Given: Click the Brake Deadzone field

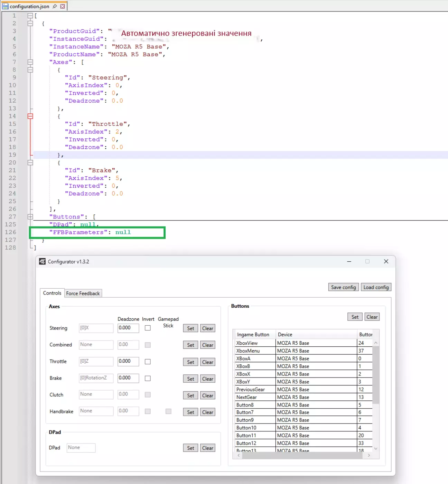Looking at the screenshot, I should click(x=128, y=378).
